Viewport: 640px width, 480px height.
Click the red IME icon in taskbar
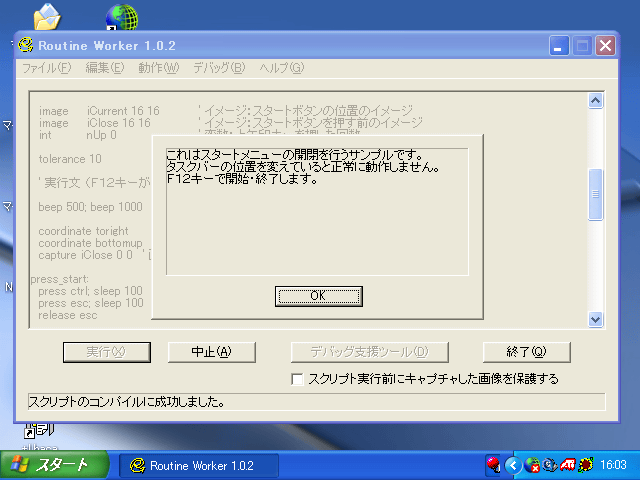(x=493, y=465)
